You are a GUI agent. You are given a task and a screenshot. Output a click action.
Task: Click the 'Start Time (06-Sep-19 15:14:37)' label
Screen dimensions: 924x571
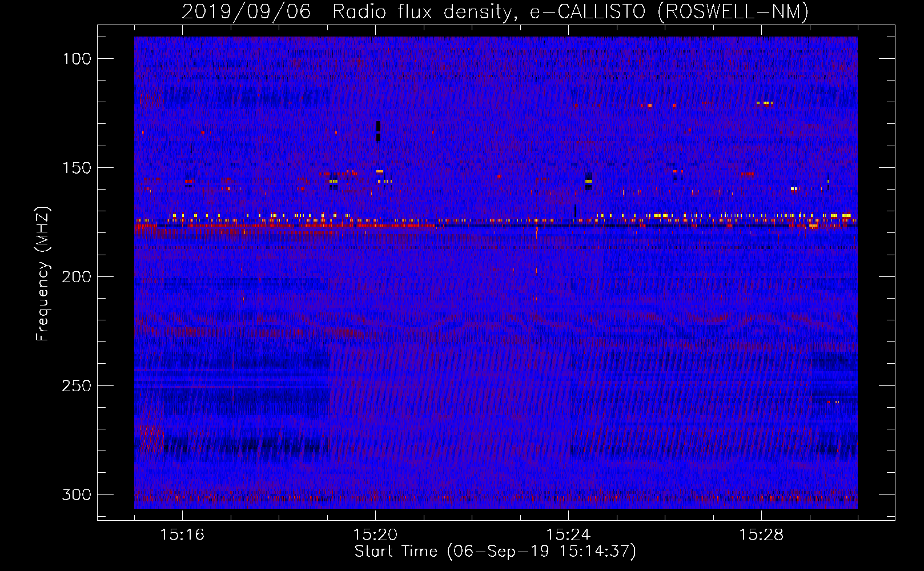tap(495, 552)
